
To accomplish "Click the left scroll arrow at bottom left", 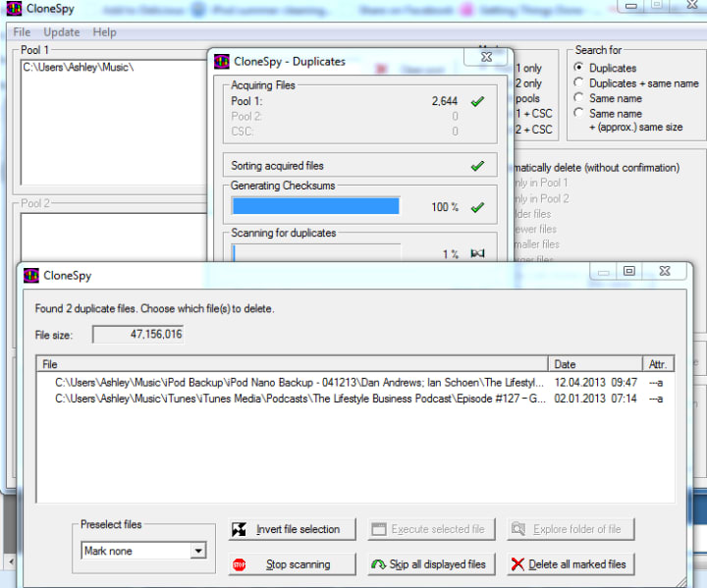I will (11, 561).
